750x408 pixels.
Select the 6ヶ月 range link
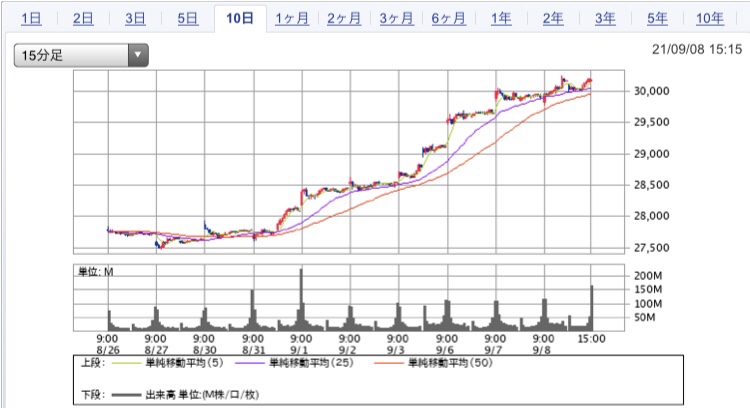(448, 19)
